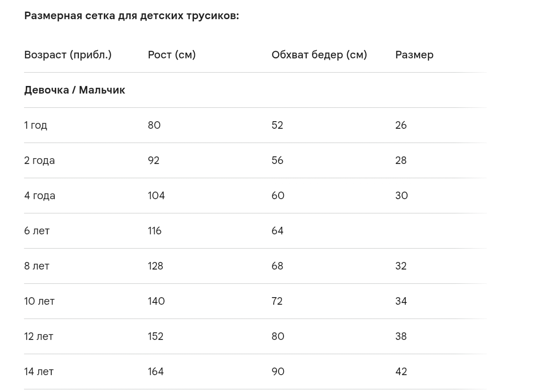The width and height of the screenshot is (535, 392).
Task: Select the 'Возраст (прибл.)' column header
Action: 68,55
